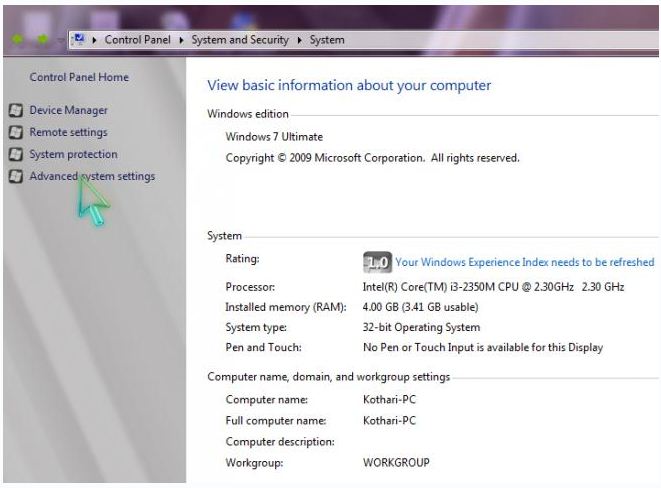This screenshot has width=661, height=488.
Task: Click the Computer name, domain, and workgroup header
Action: click(x=329, y=377)
